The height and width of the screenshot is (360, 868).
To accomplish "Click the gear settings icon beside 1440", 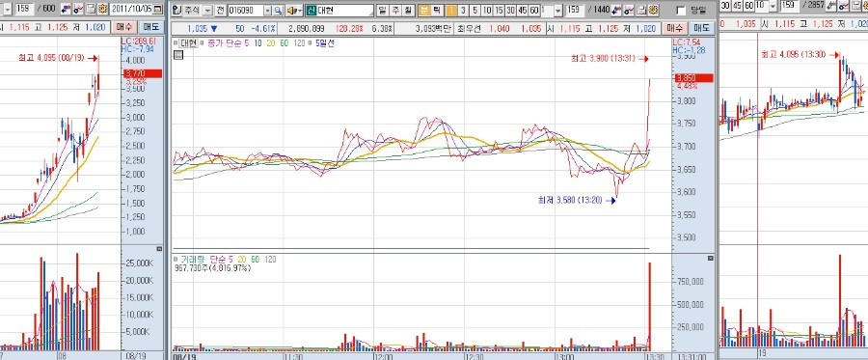I will [x=653, y=10].
